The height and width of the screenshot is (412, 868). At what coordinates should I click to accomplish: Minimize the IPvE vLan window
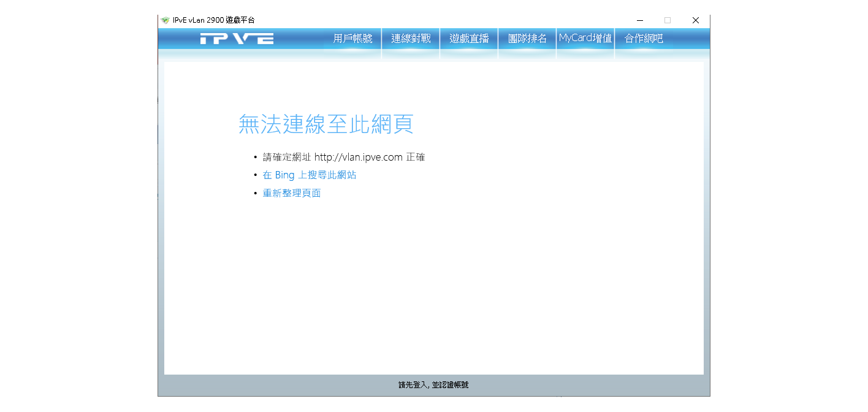(x=640, y=20)
